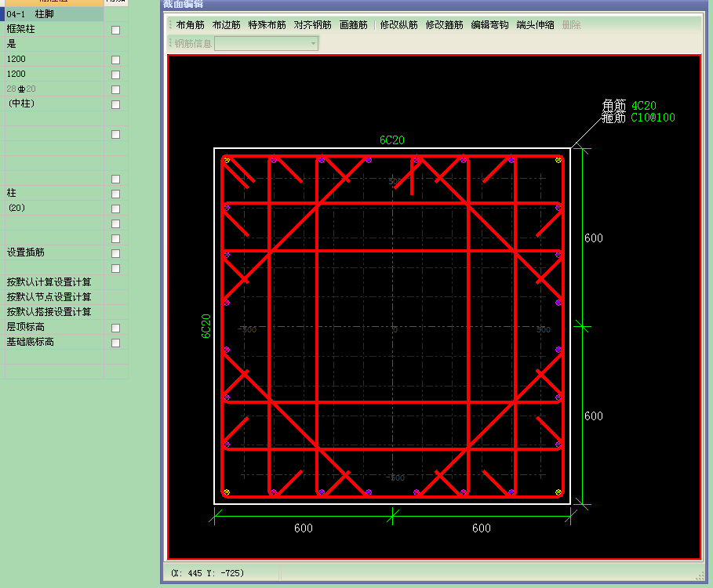Focus the 钢筋信息 combo box field
This screenshot has width=713, height=588.
coord(266,44)
